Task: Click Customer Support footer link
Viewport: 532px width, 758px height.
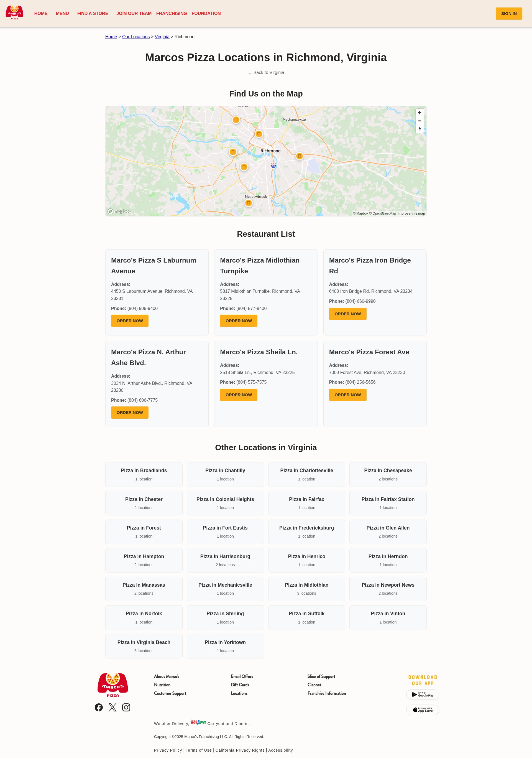Action: [170, 693]
